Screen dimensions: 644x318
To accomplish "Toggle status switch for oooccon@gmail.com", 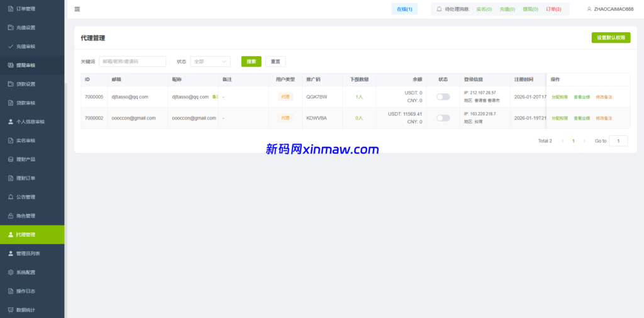I will click(x=443, y=118).
